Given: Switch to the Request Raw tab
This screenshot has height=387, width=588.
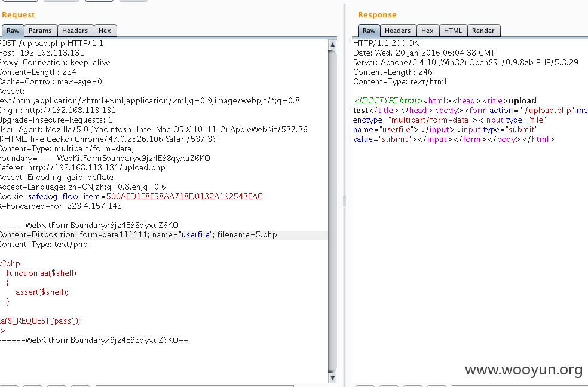Looking at the screenshot, I should [13, 31].
